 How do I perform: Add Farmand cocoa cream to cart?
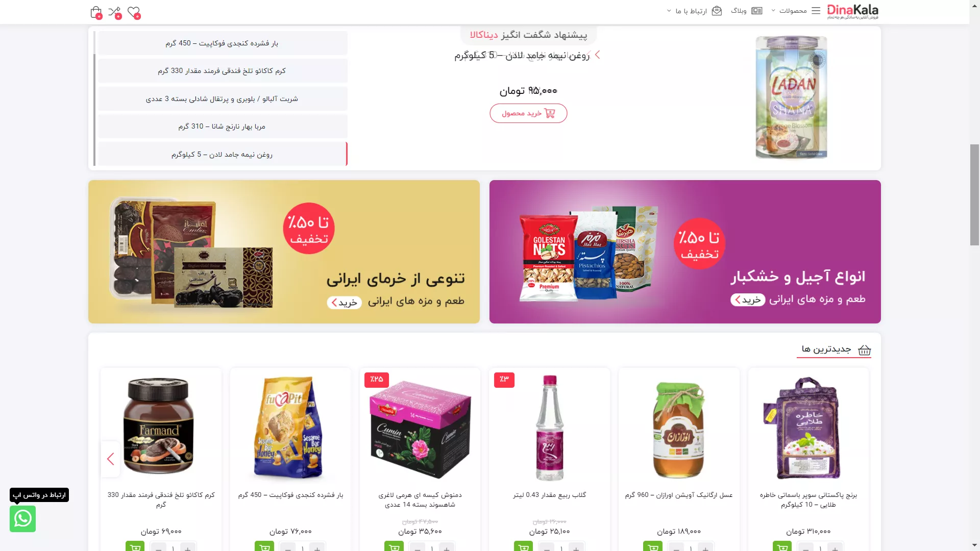coord(135,547)
